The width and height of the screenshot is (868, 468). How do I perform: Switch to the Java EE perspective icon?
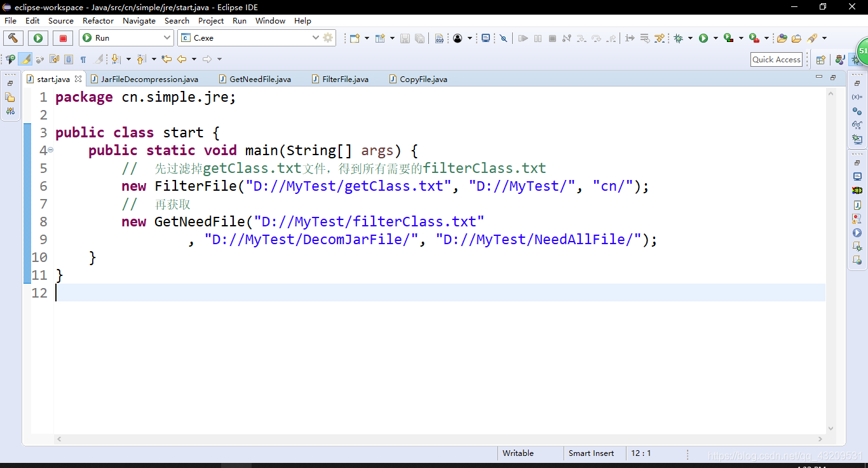(x=840, y=60)
